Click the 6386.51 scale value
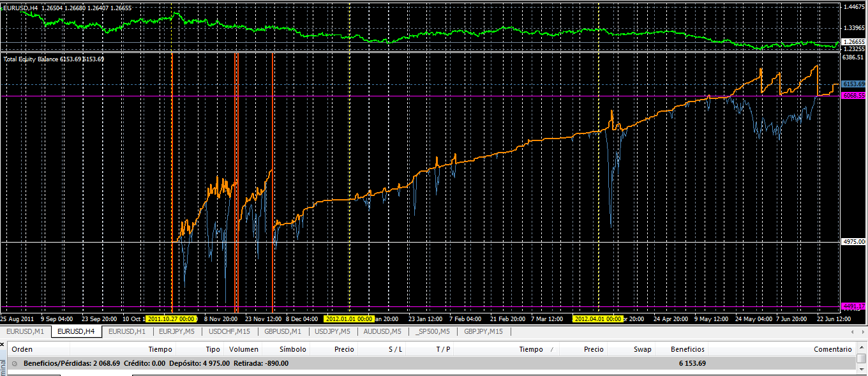 (854, 57)
